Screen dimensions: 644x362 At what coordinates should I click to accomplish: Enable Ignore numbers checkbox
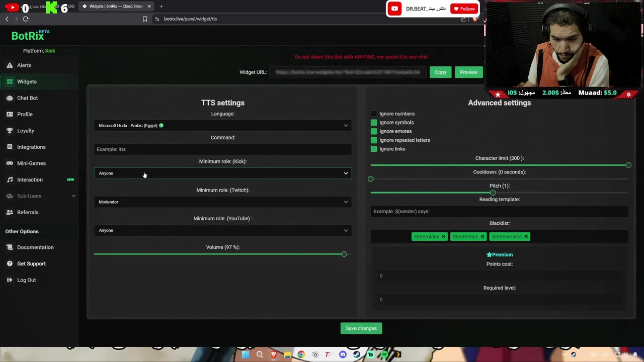[374, 114]
